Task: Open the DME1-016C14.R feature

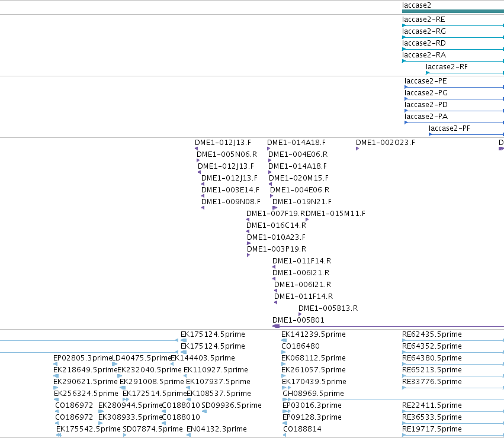Action: (276, 226)
